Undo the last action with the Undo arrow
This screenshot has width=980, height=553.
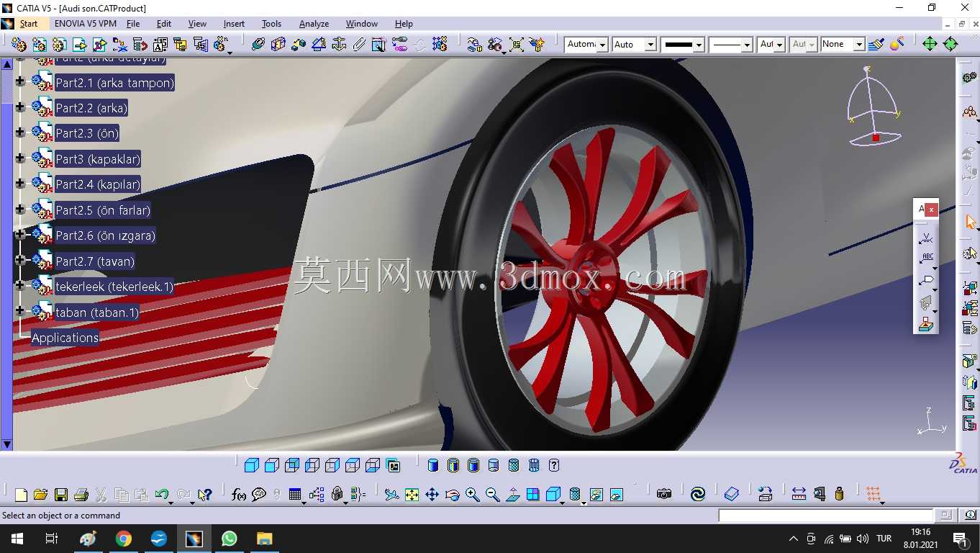[162, 495]
